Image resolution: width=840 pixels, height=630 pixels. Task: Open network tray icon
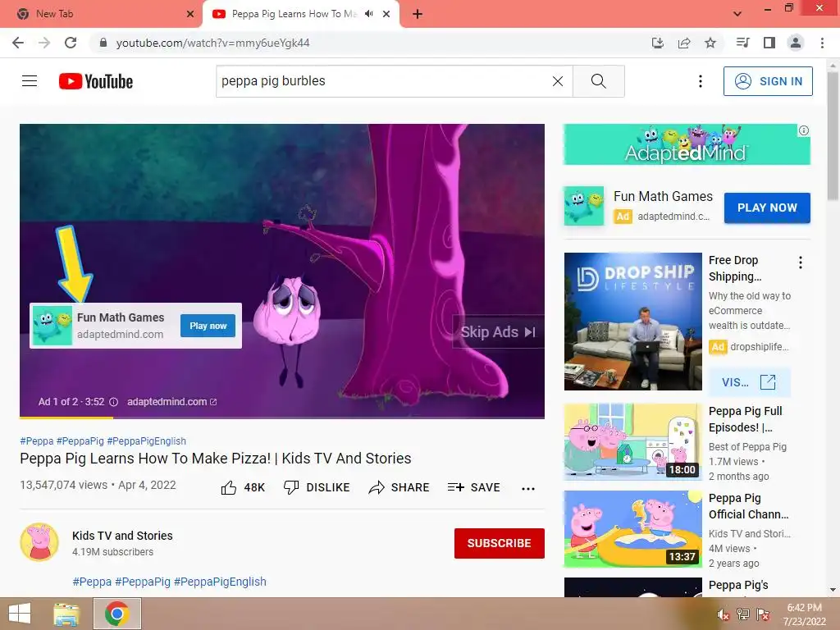tap(743, 614)
